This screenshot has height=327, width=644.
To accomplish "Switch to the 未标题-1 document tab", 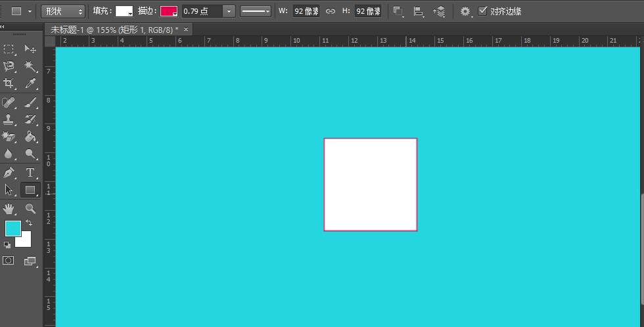I will 114,30.
